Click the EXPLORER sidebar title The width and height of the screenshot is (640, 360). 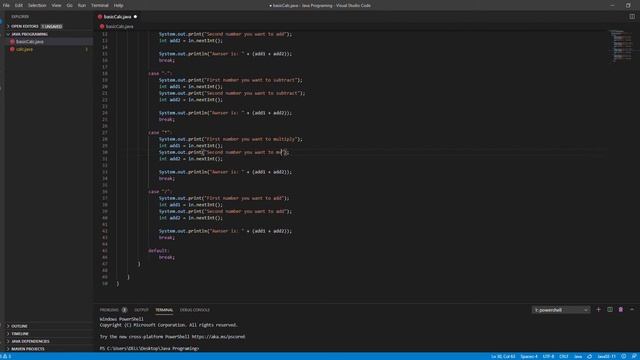click(20, 17)
